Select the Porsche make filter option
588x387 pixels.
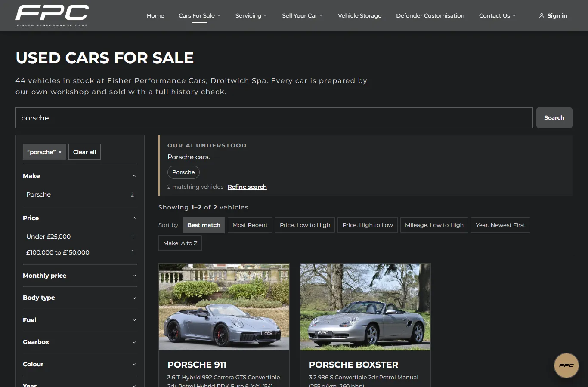coord(80,194)
